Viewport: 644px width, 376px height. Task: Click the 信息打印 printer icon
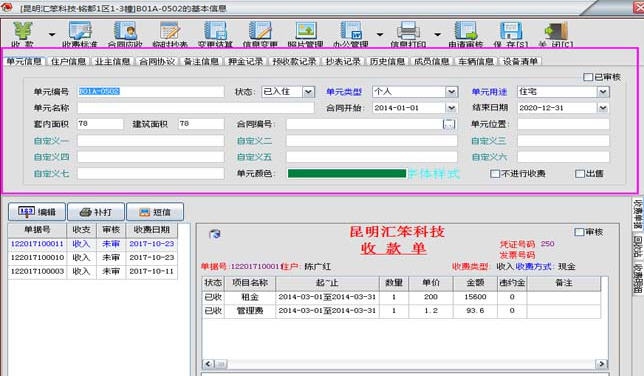[408, 34]
